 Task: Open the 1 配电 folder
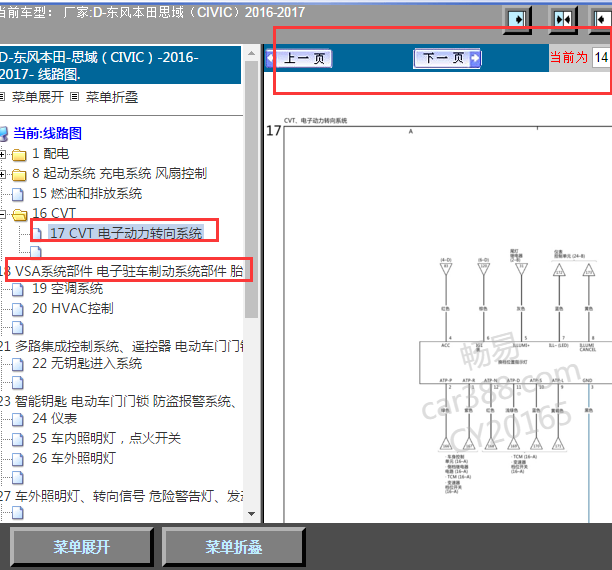tap(50, 154)
